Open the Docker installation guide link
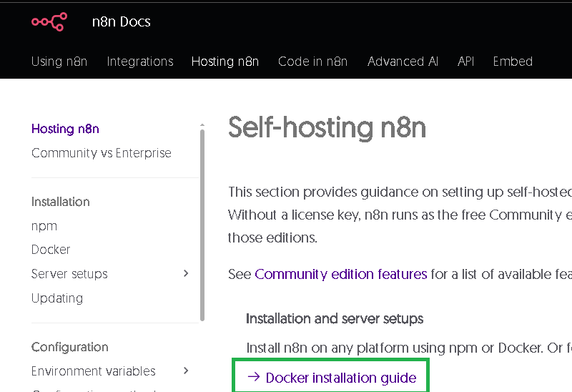Image resolution: width=572 pixels, height=392 pixels. click(x=340, y=378)
